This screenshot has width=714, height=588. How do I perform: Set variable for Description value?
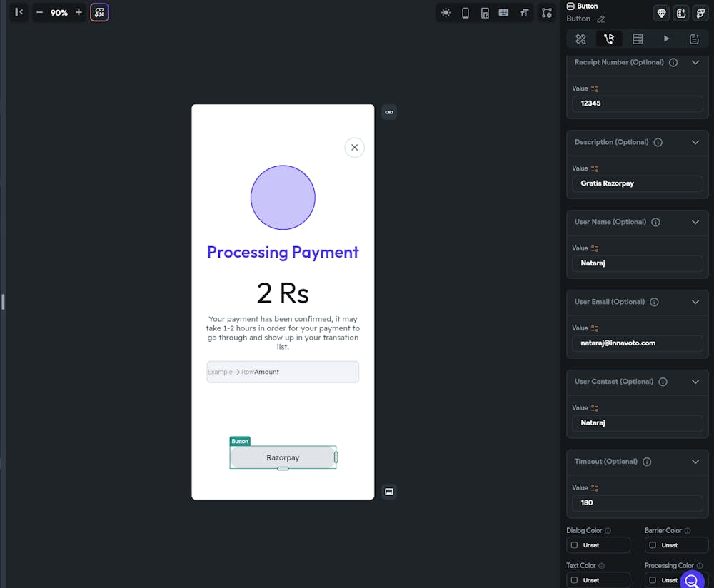click(x=595, y=168)
